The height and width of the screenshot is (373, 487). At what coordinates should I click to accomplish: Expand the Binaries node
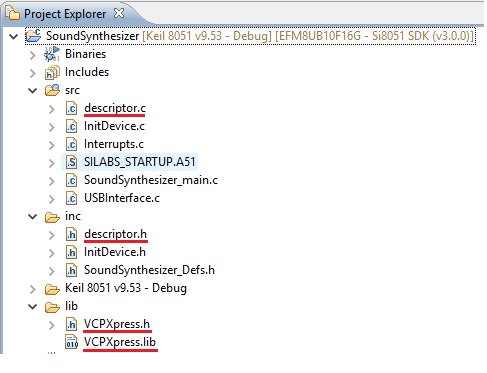[32, 54]
